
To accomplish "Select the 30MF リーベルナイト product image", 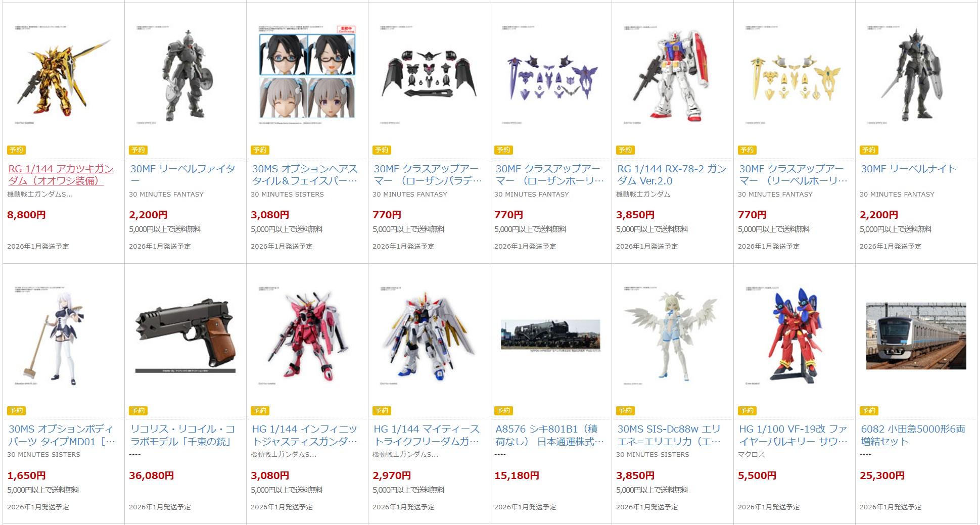I will coord(916,76).
